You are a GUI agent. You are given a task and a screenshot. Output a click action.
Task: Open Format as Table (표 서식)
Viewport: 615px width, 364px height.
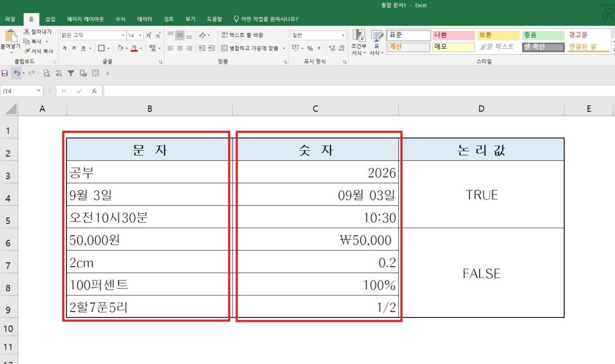pos(377,43)
